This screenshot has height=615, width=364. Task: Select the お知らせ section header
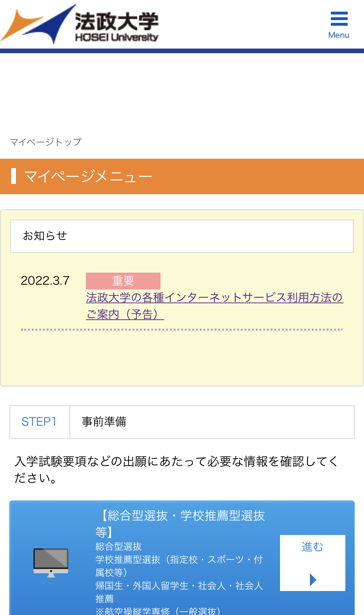(x=45, y=236)
